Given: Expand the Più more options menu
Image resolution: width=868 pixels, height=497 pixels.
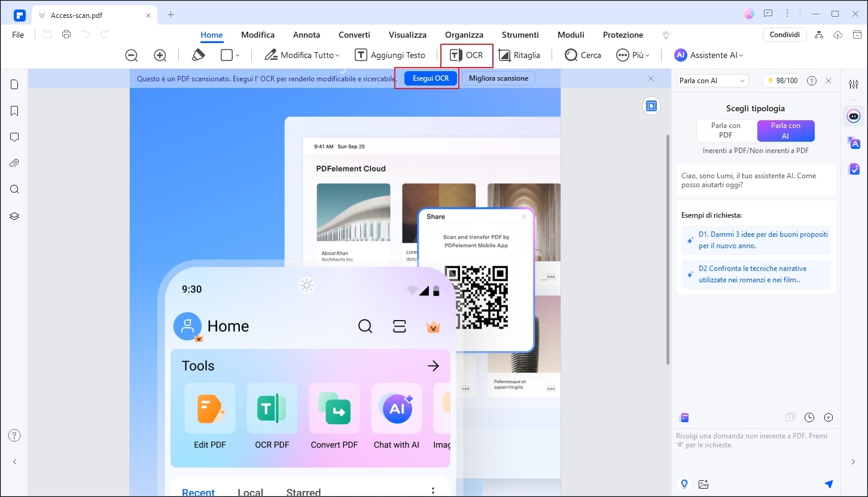Looking at the screenshot, I should click(x=633, y=55).
